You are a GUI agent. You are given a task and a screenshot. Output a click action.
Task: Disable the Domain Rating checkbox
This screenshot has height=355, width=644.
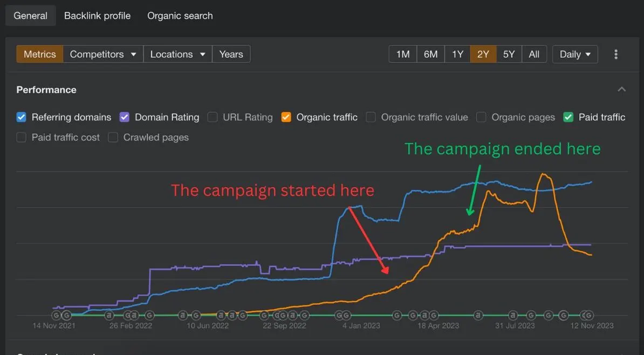pyautogui.click(x=125, y=117)
